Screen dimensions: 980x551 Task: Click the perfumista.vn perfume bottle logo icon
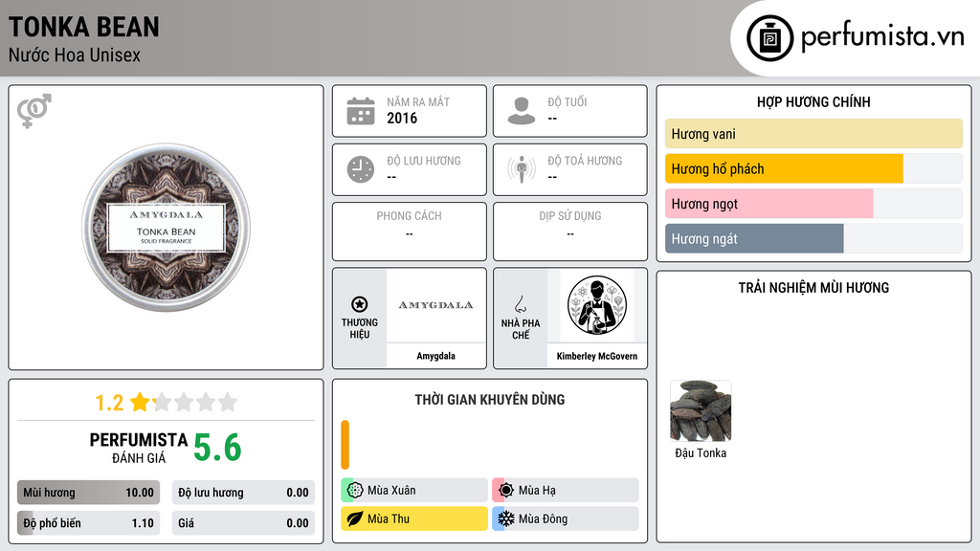769,38
